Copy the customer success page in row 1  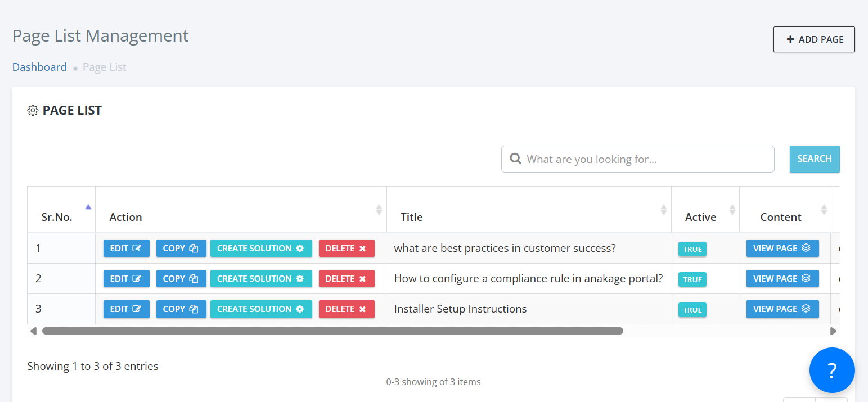click(181, 249)
